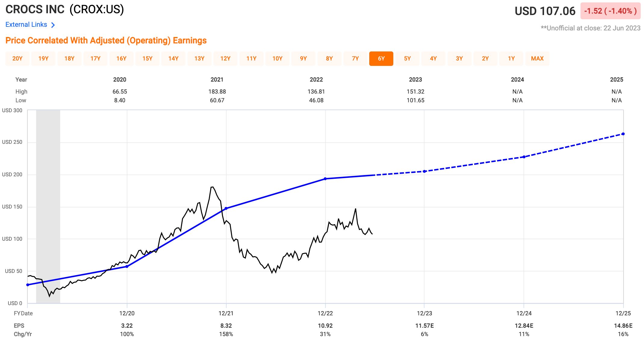Switch to the 18Y range

(x=70, y=59)
